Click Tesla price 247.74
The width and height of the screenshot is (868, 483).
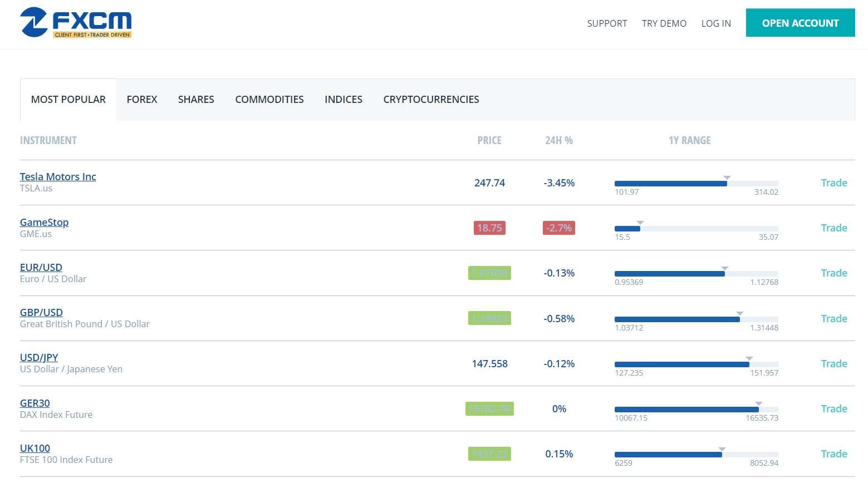point(489,183)
